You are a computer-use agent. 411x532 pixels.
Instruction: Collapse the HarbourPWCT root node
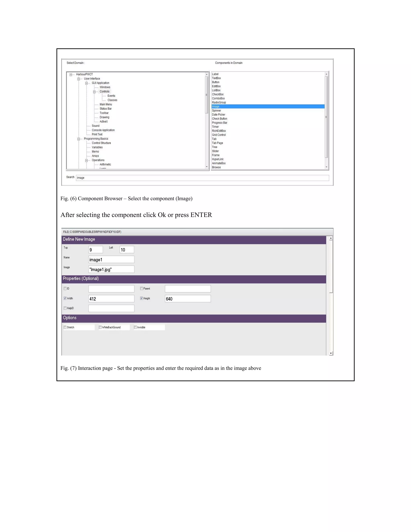(71, 75)
